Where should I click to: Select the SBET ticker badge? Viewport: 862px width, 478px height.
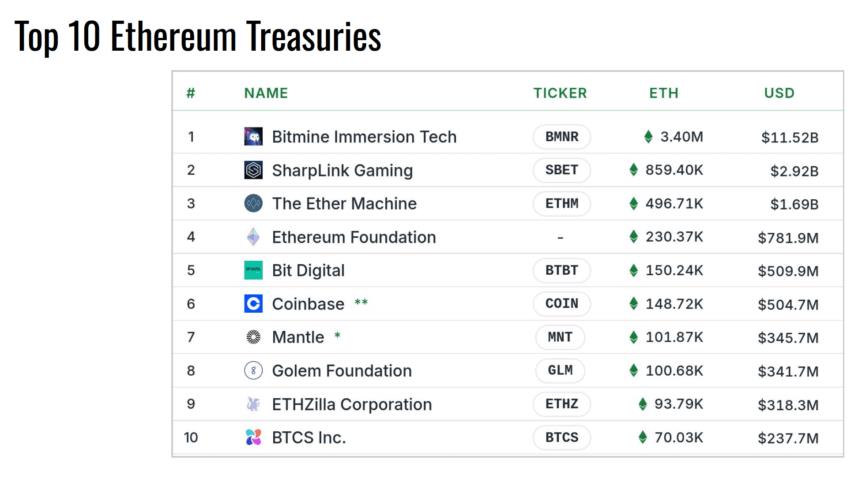pos(561,170)
